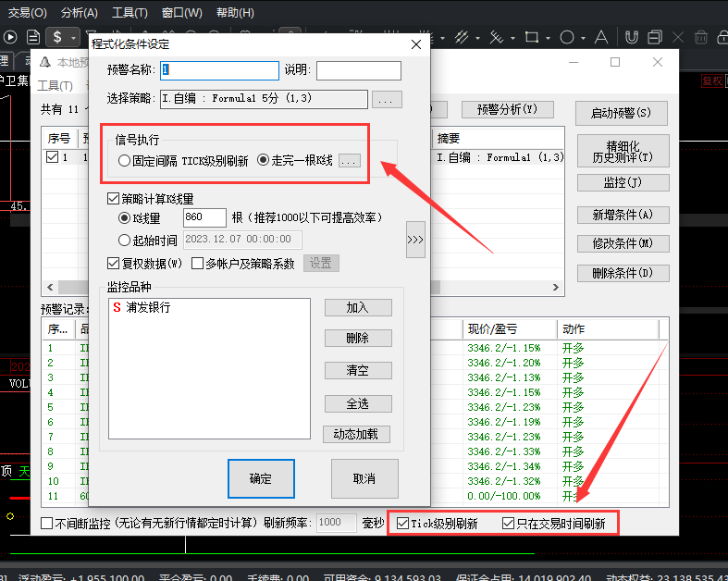The width and height of the screenshot is (728, 581).
Task: Click the 全选 button
Action: pyautogui.click(x=358, y=403)
